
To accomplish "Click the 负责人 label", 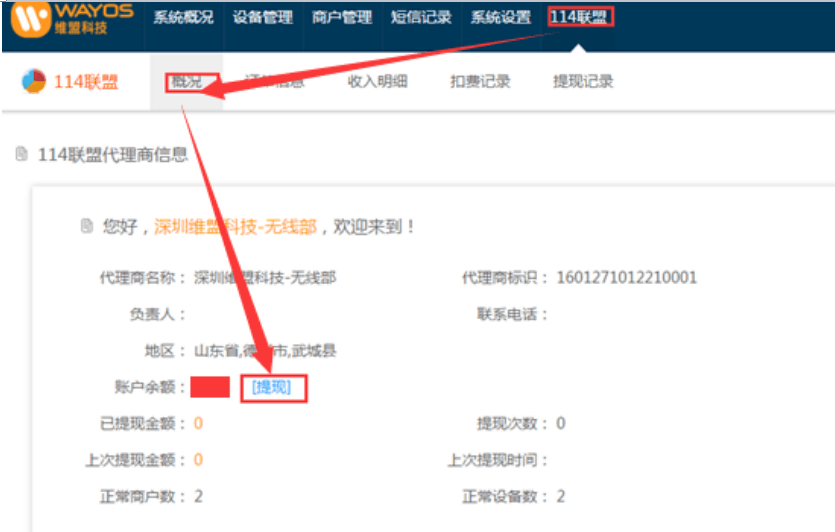I will pyautogui.click(x=158, y=314).
